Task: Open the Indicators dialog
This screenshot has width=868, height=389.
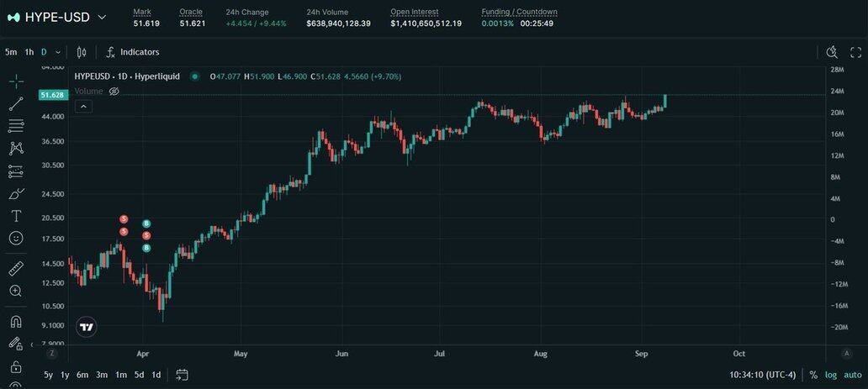Action: (140, 53)
